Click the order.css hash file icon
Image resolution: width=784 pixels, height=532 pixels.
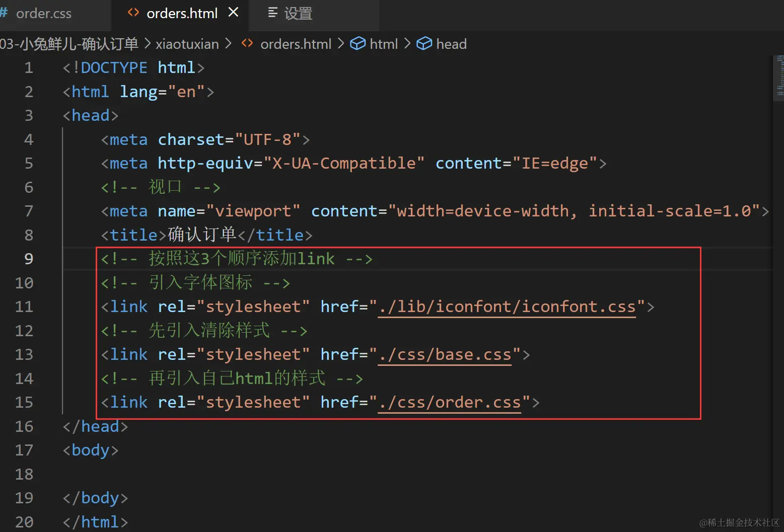(x=5, y=13)
